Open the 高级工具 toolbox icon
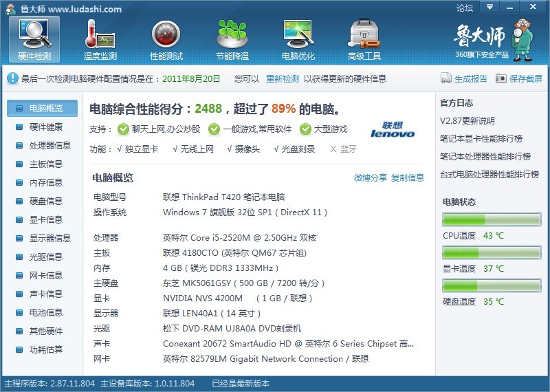 [364, 39]
